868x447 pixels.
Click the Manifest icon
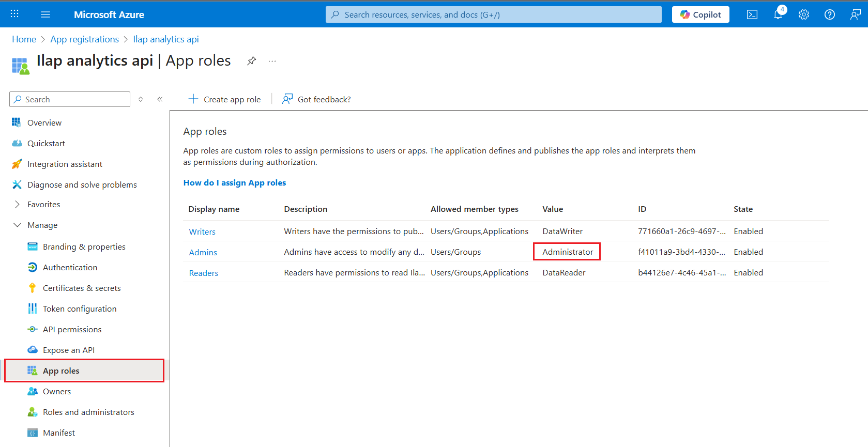[33, 433]
